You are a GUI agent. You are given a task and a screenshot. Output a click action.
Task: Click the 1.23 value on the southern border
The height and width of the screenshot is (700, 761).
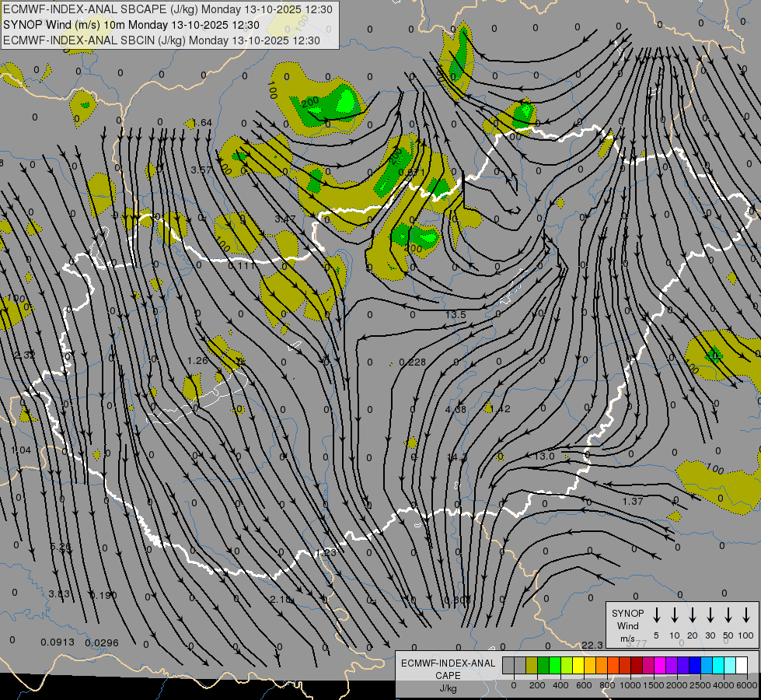326,553
